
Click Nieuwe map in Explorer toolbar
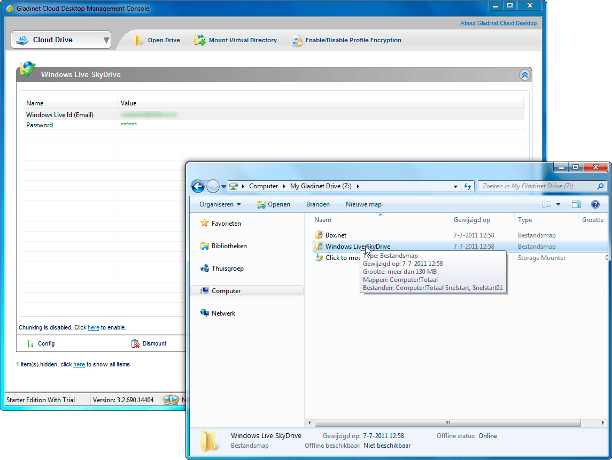pos(363,204)
